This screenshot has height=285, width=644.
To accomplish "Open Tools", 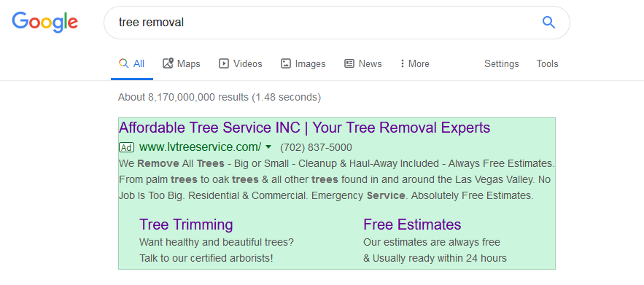I will coord(547,63).
